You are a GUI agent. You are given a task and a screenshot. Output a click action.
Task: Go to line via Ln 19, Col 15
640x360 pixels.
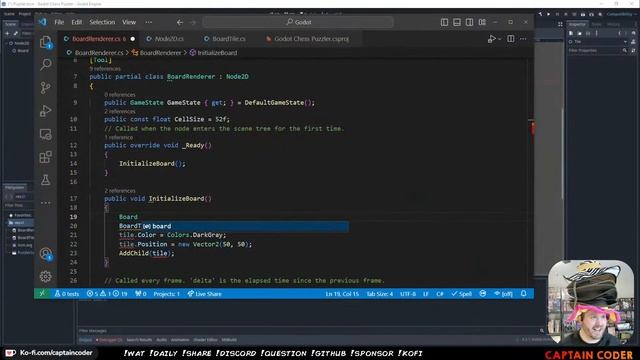click(x=342, y=293)
